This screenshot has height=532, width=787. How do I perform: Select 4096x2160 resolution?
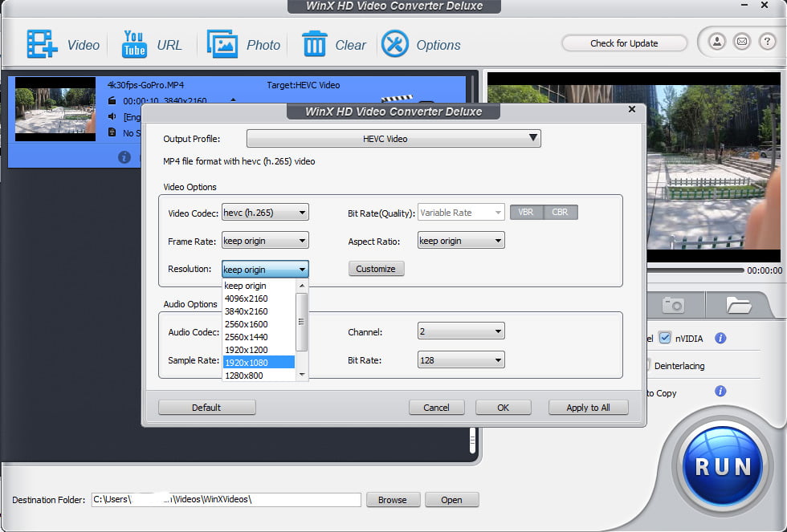coord(259,298)
